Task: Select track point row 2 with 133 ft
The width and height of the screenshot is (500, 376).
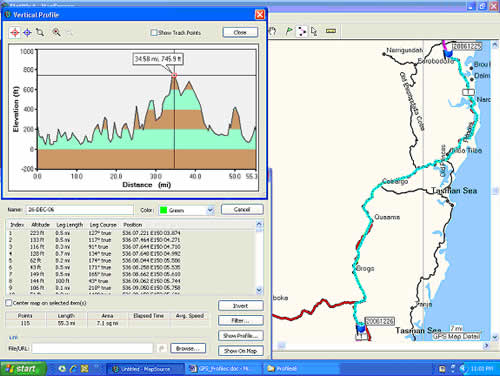Action: tap(131, 240)
